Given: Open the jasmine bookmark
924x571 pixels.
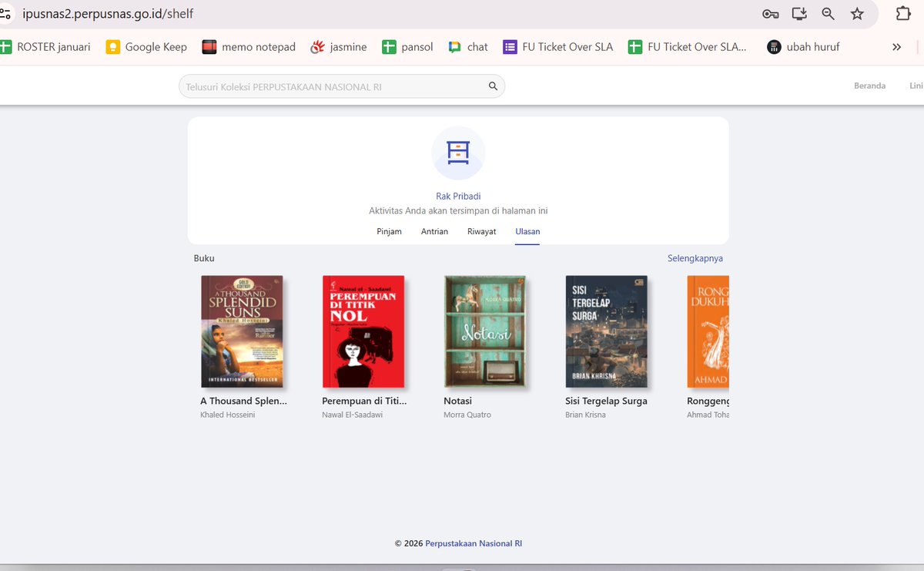Looking at the screenshot, I should pos(339,47).
